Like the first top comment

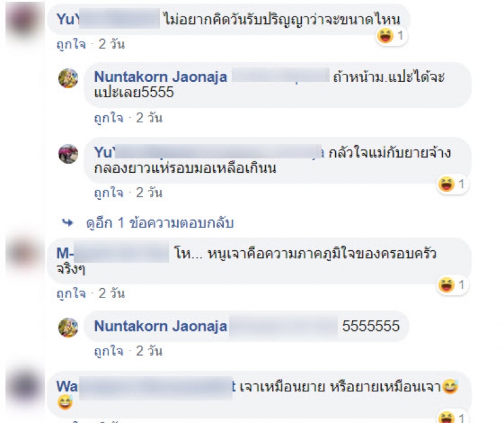71,44
